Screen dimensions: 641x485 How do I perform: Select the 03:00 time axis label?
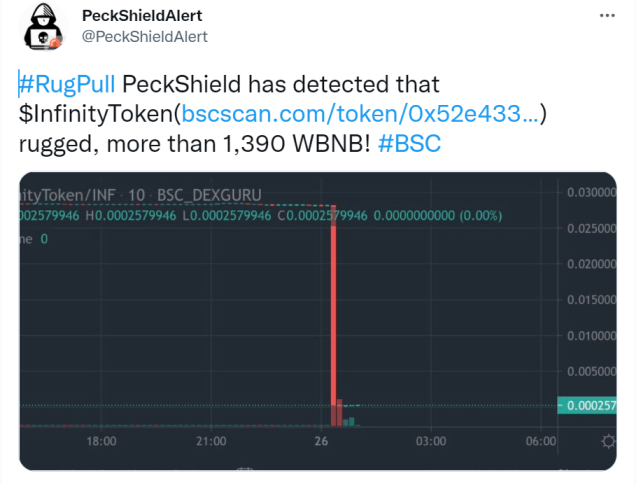[x=431, y=441]
